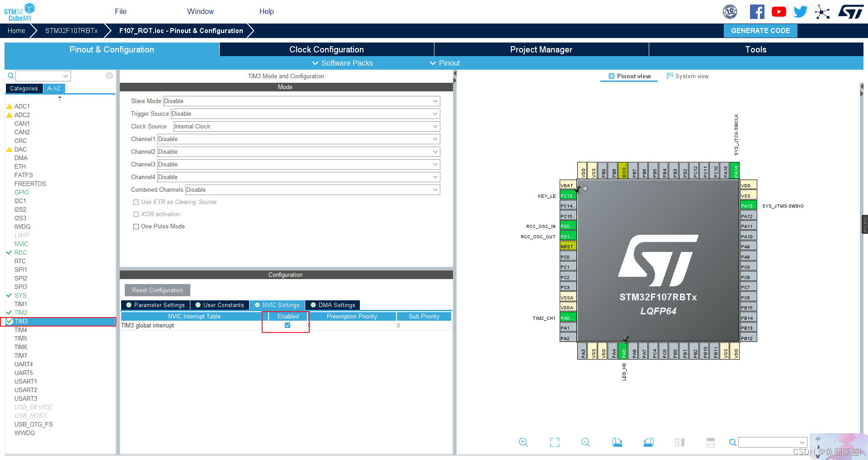The height and width of the screenshot is (460, 868).
Task: Open the Trigger Source dropdown
Action: (305, 114)
